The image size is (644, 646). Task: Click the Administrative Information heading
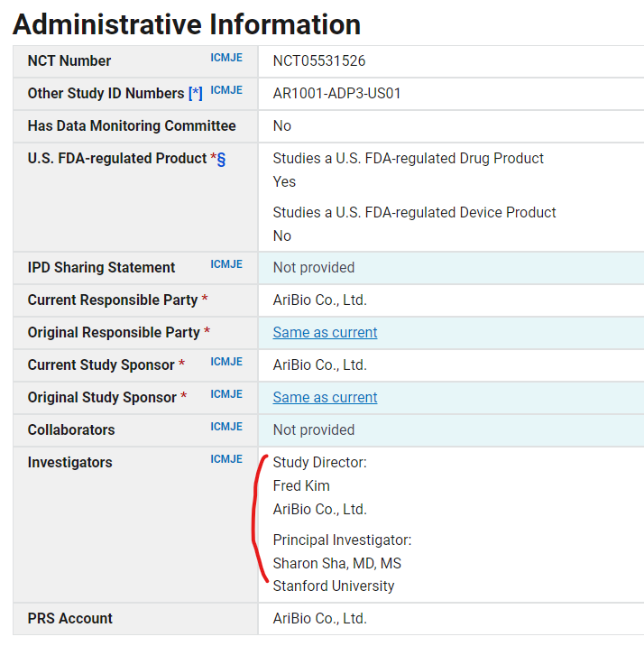point(187,23)
